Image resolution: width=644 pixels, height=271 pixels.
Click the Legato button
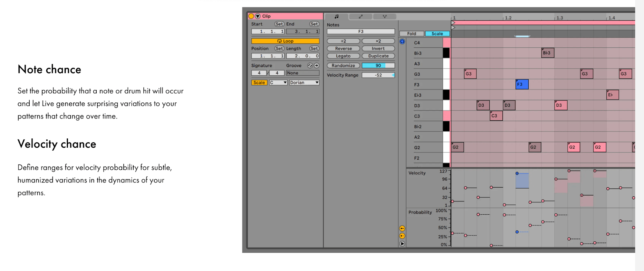(343, 56)
